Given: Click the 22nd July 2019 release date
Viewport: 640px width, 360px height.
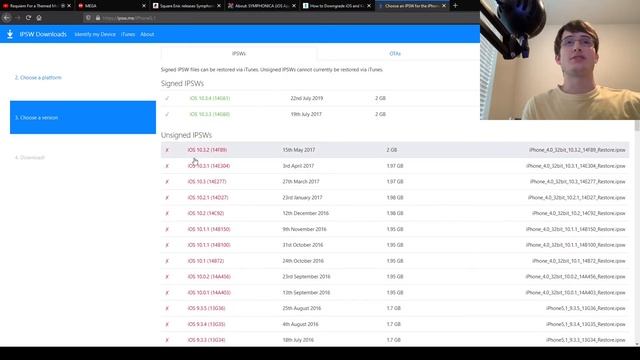Looking at the screenshot, I should [x=307, y=98].
